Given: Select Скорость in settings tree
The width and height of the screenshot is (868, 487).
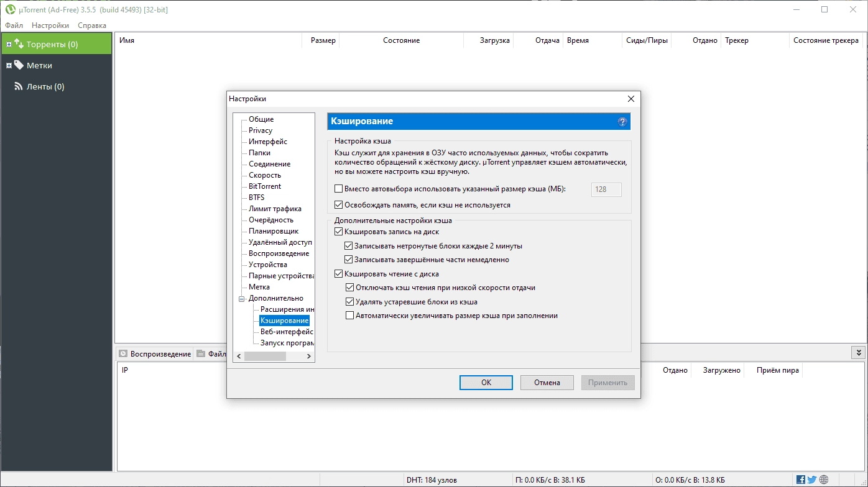Looking at the screenshot, I should tap(265, 175).
